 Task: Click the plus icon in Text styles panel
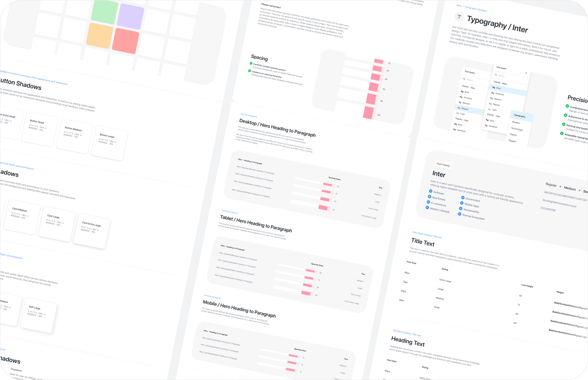coord(526,73)
